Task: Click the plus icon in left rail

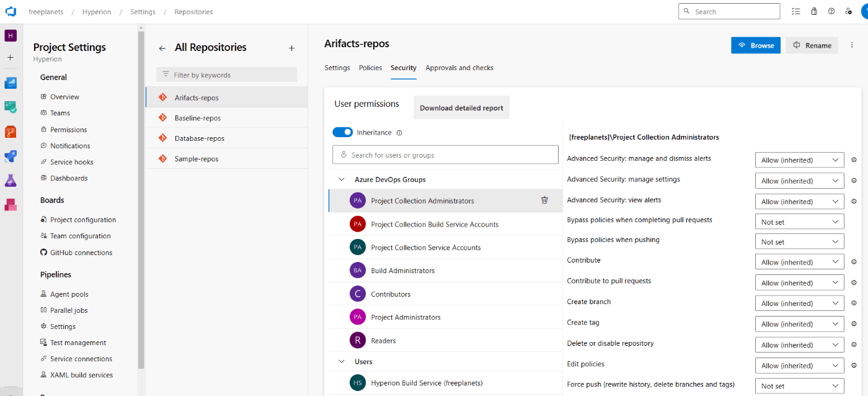Action: (x=11, y=57)
